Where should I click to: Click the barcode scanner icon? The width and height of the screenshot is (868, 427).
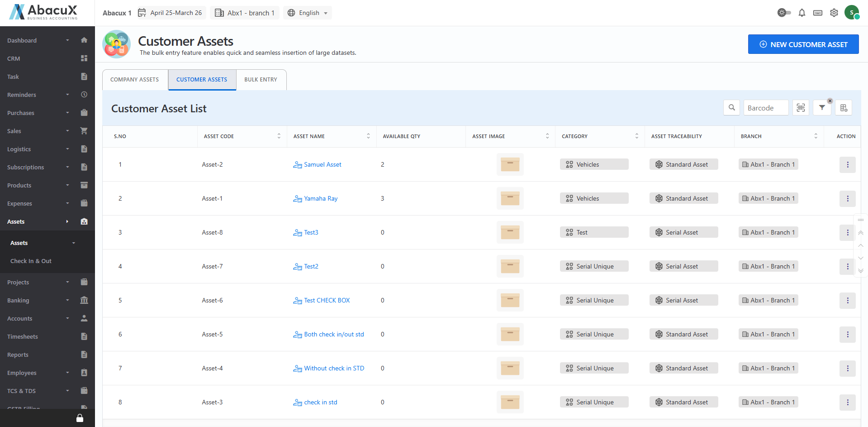coord(801,108)
